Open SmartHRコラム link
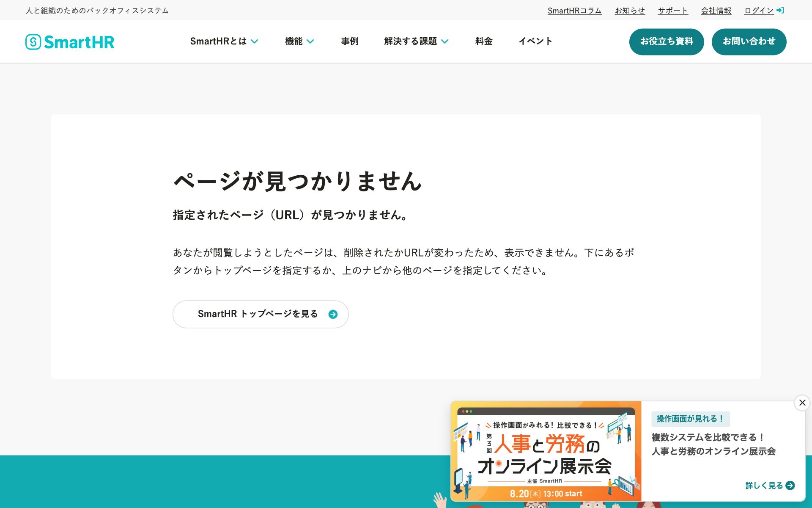 [575, 11]
